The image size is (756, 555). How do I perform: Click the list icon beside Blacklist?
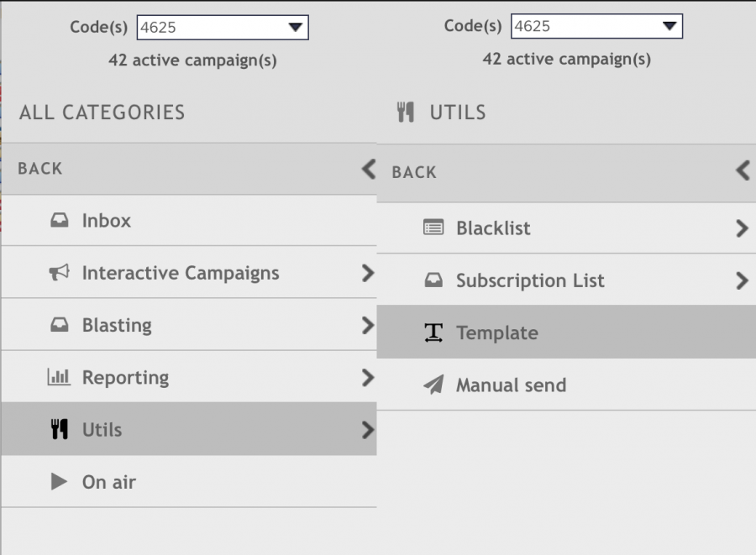pyautogui.click(x=433, y=228)
